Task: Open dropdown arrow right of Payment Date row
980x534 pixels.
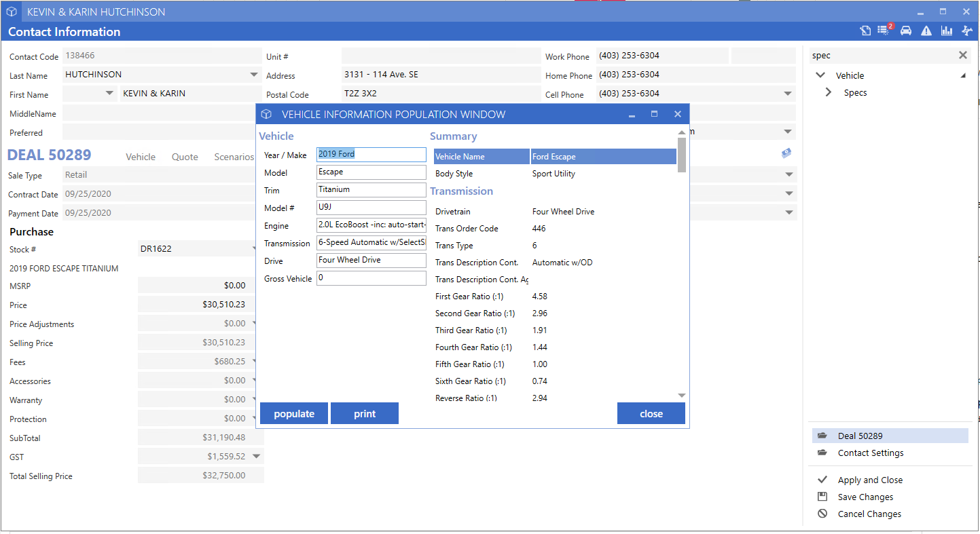Action: coord(788,212)
